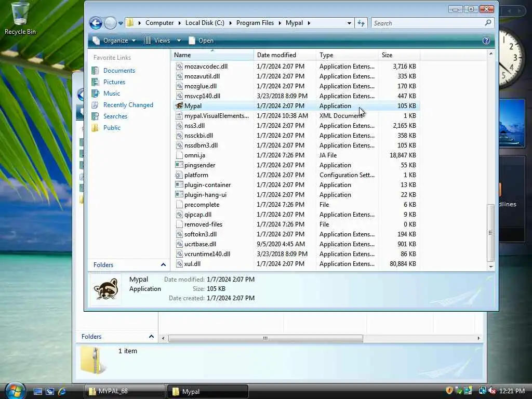Select the omni.ja file icon

point(179,155)
